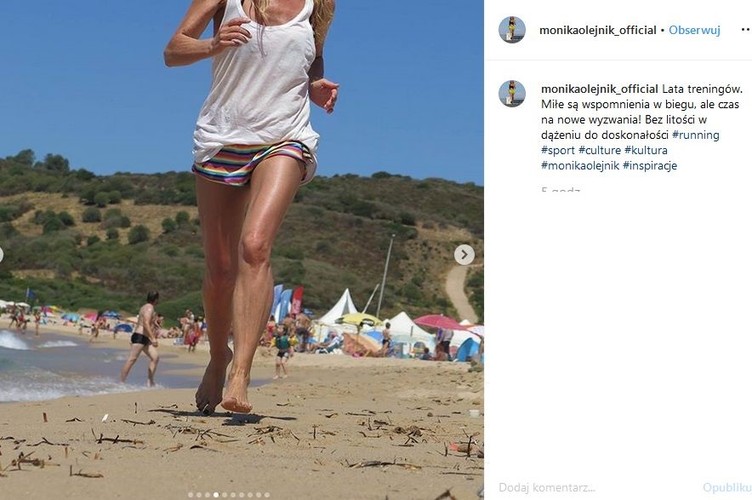Jump to the first carousel dot
The image size is (752, 500).
pos(190,495)
